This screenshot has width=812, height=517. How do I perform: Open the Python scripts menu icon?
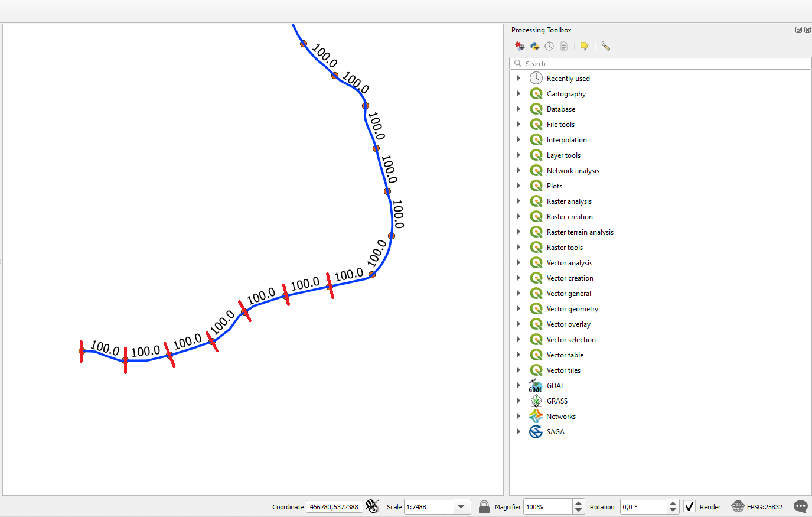point(535,46)
